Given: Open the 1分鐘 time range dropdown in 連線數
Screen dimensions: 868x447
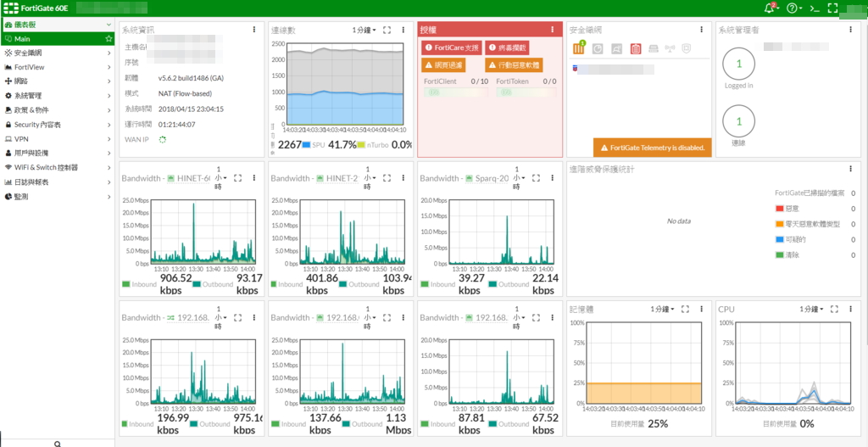Looking at the screenshot, I should coord(364,30).
